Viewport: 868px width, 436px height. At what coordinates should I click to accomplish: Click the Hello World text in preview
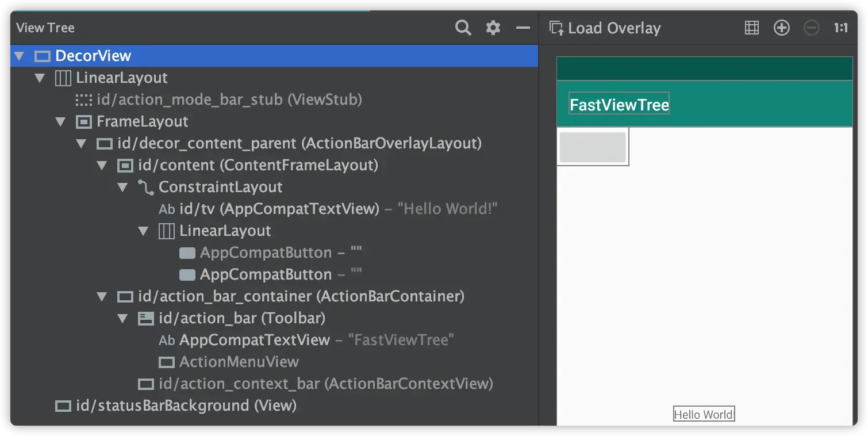(704, 415)
